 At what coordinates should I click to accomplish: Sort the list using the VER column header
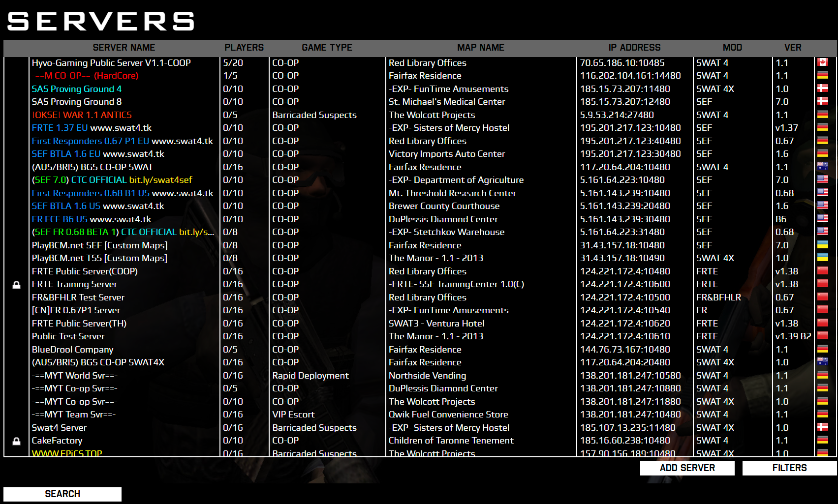[793, 47]
